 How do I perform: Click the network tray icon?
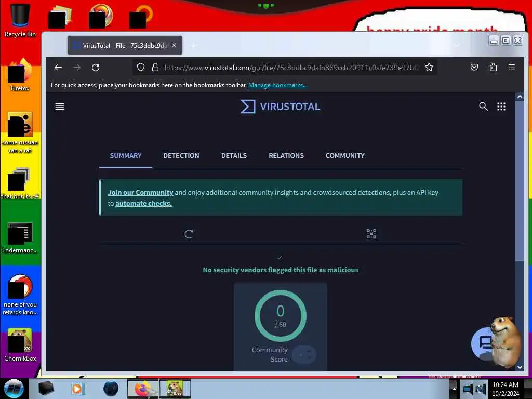468,389
